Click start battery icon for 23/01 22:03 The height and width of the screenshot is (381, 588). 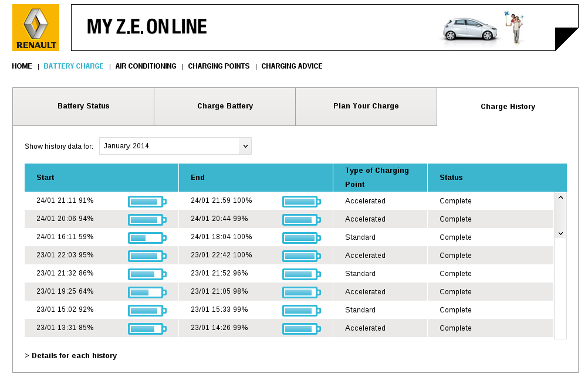pos(147,256)
